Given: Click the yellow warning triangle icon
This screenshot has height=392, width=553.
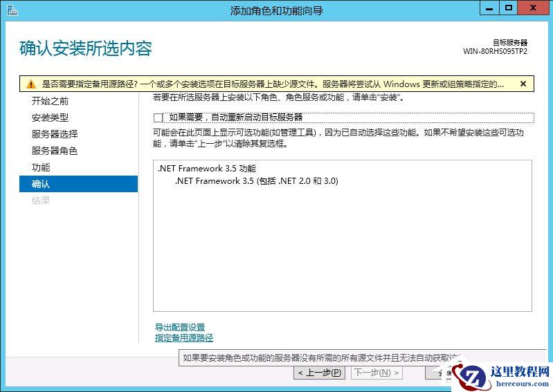Looking at the screenshot, I should pos(31,84).
